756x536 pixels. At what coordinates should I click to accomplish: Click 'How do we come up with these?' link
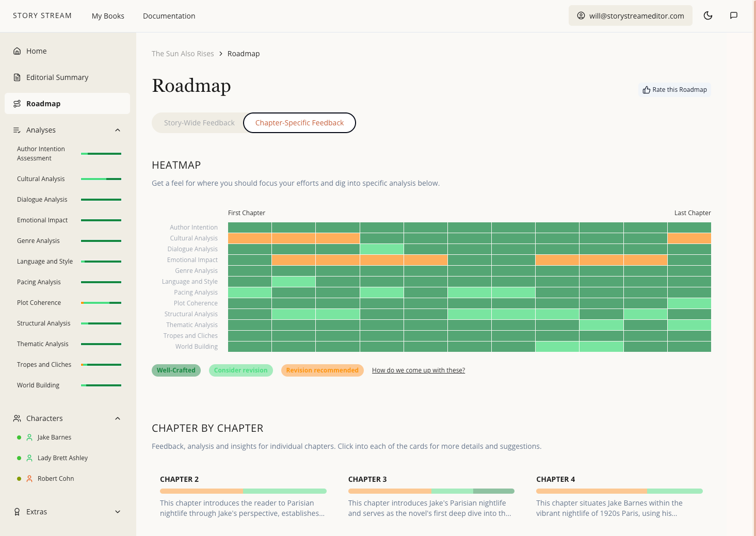click(418, 370)
